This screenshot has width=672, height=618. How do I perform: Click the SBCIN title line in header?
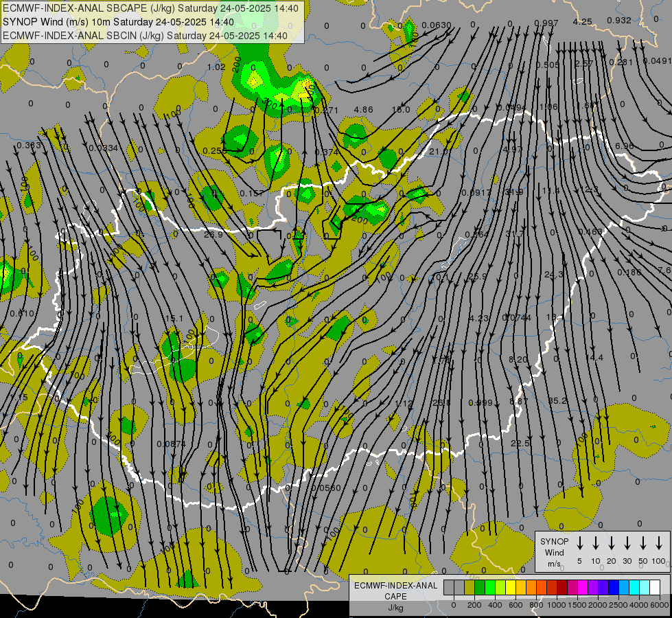point(145,36)
